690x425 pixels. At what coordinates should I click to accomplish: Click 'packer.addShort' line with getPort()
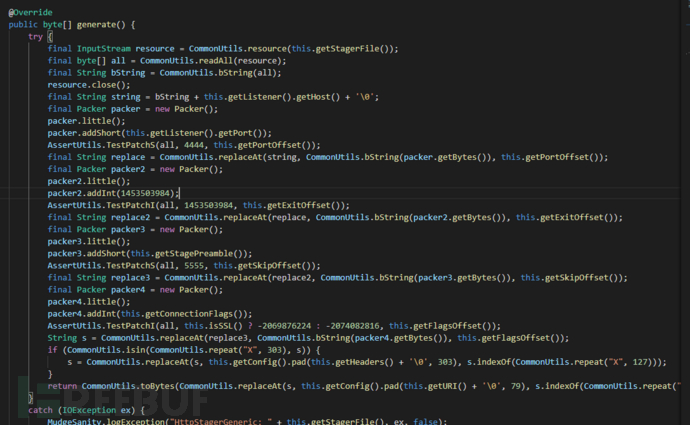pyautogui.click(x=160, y=133)
